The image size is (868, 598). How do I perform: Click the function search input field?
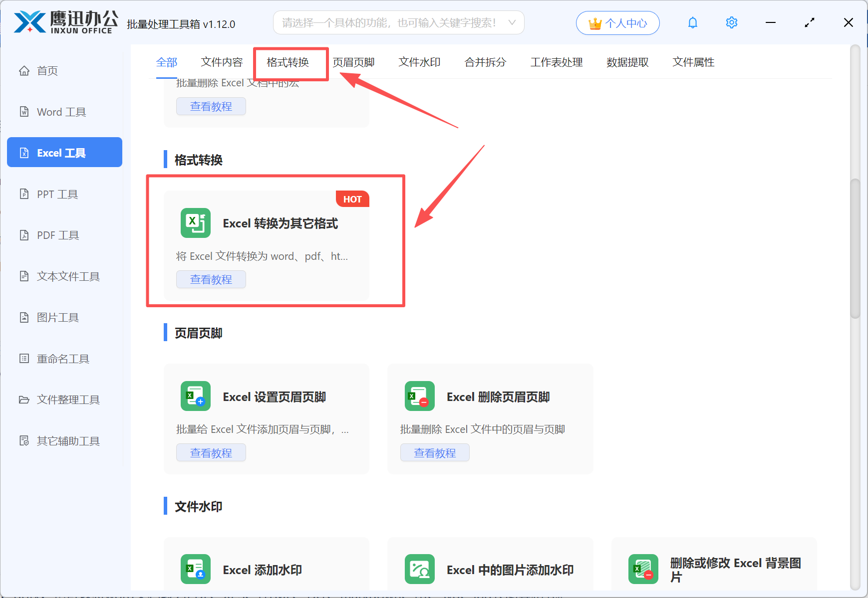click(389, 23)
